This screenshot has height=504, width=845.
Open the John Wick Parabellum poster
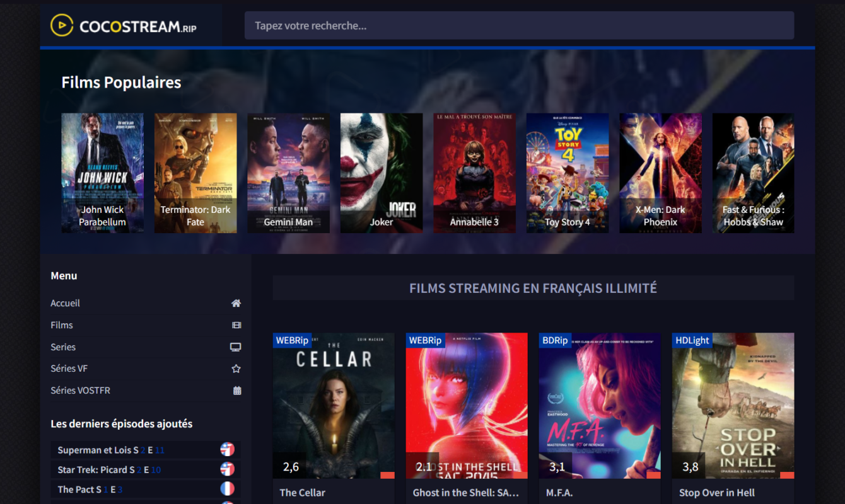tap(102, 173)
